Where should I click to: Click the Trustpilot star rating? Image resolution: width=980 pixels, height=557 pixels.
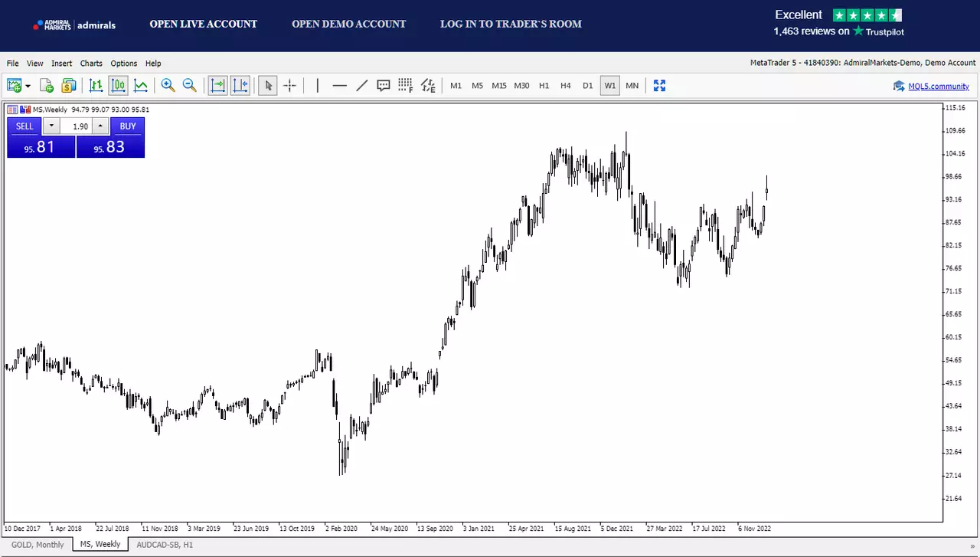[867, 15]
